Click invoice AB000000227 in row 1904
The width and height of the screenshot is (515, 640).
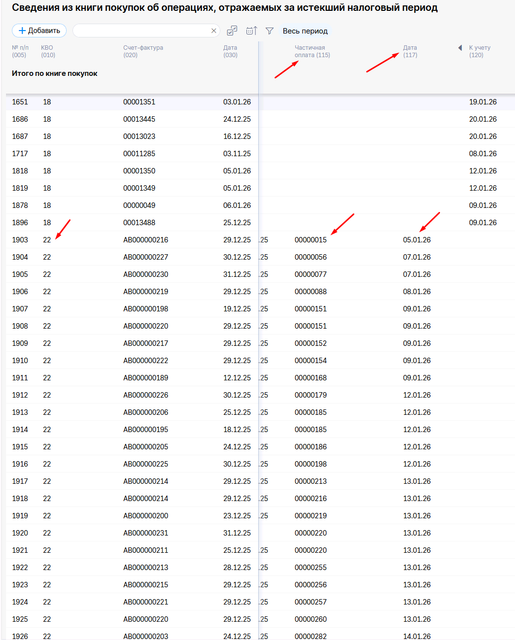146,257
